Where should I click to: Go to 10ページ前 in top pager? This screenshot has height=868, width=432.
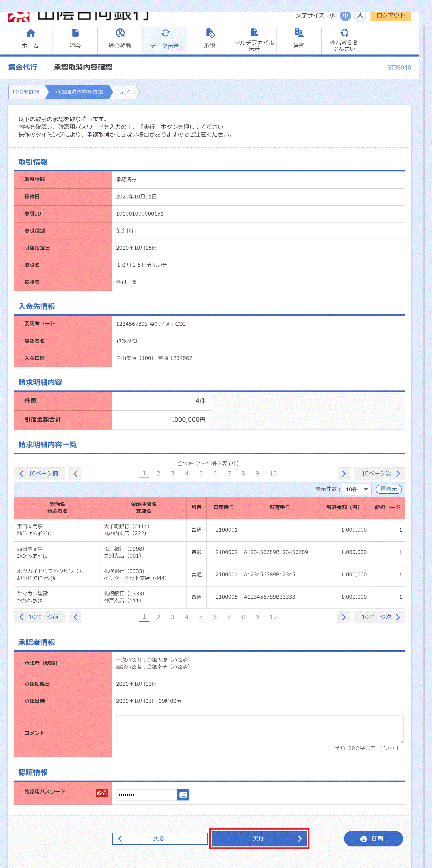[x=39, y=473]
